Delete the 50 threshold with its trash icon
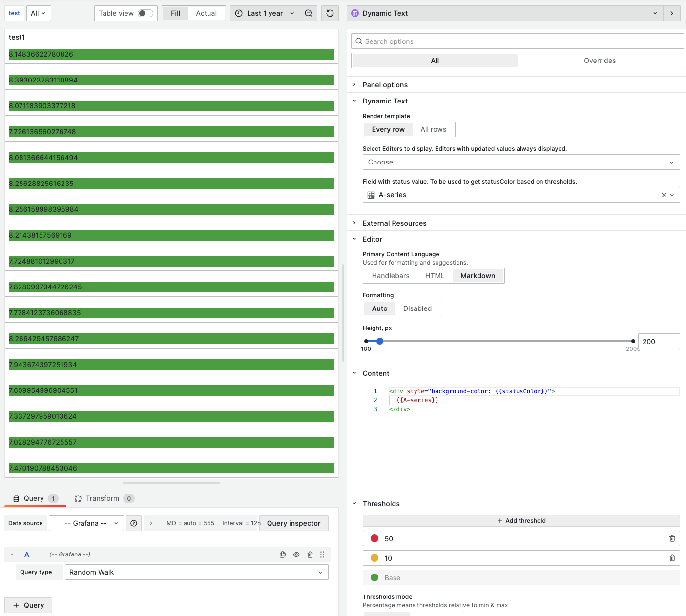This screenshot has width=686, height=616. (672, 538)
